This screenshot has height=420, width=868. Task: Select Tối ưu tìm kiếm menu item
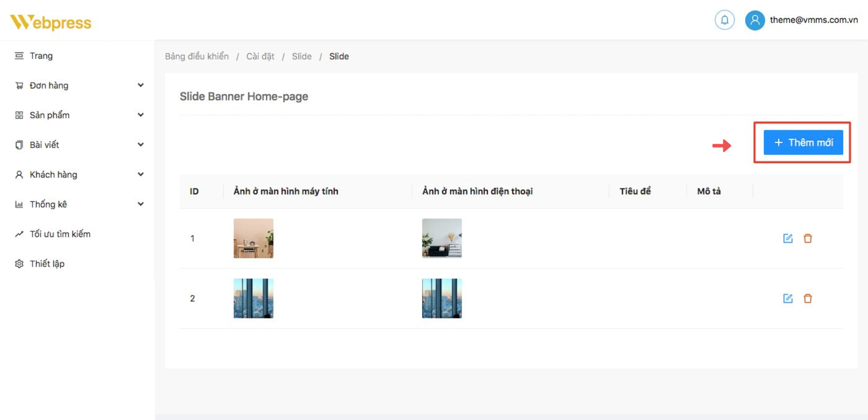(x=60, y=234)
